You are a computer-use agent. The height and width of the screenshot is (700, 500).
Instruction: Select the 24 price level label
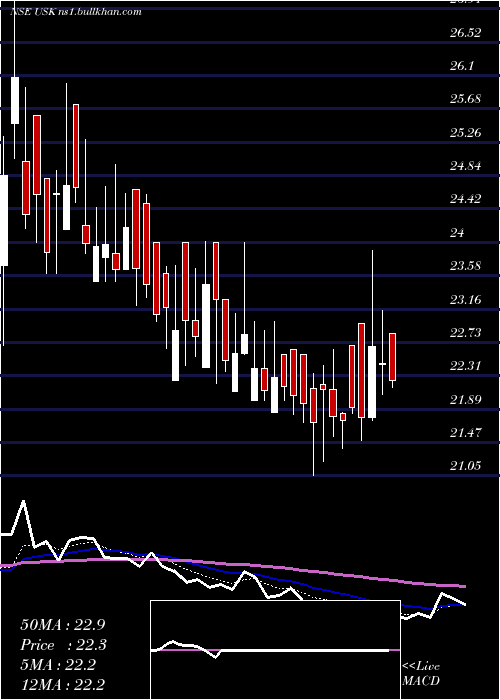pyautogui.click(x=456, y=232)
